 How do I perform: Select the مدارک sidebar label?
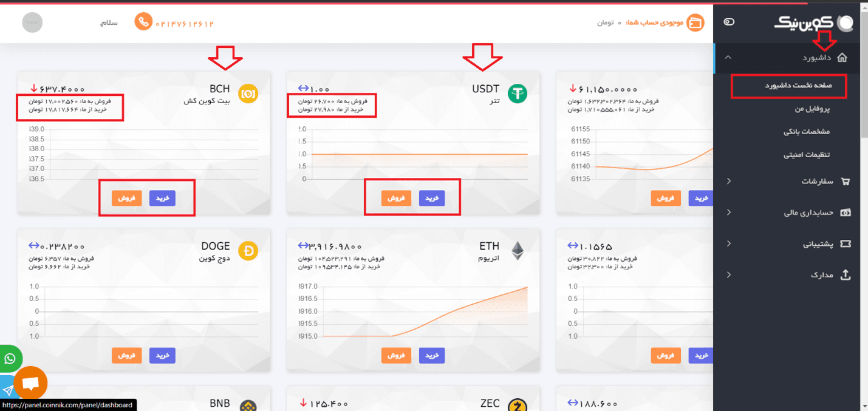822,275
